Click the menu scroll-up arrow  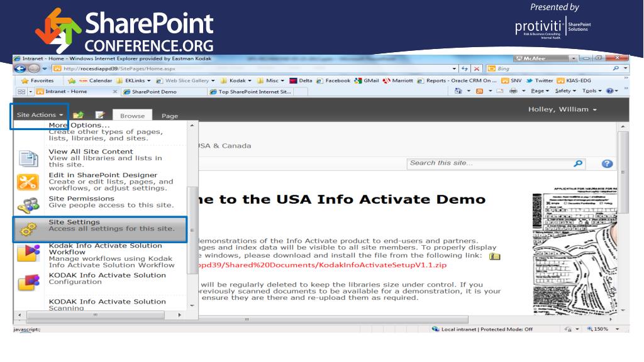tap(192, 125)
